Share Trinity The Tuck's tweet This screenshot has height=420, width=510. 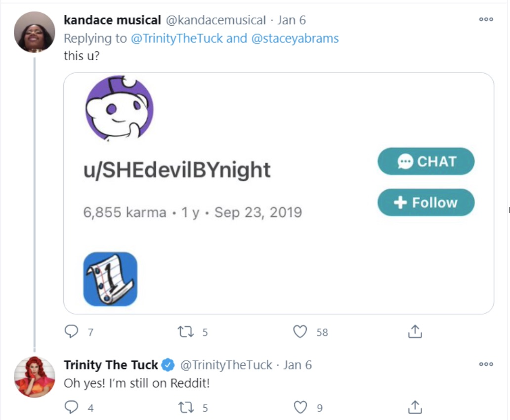pyautogui.click(x=415, y=407)
